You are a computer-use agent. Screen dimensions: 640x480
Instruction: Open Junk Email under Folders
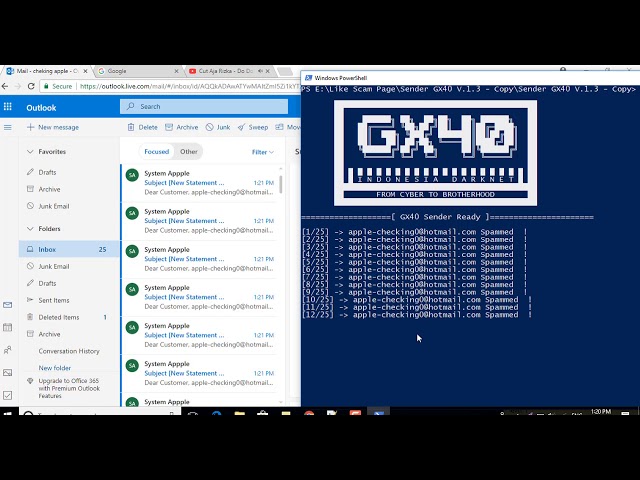click(x=54, y=266)
